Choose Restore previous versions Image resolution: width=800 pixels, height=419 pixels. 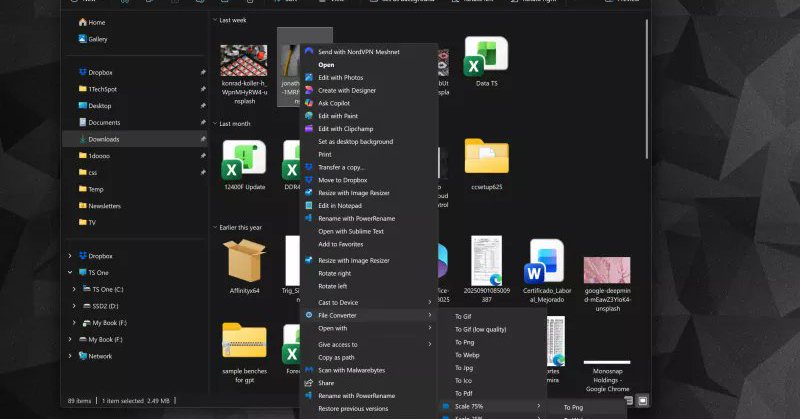[353, 408]
